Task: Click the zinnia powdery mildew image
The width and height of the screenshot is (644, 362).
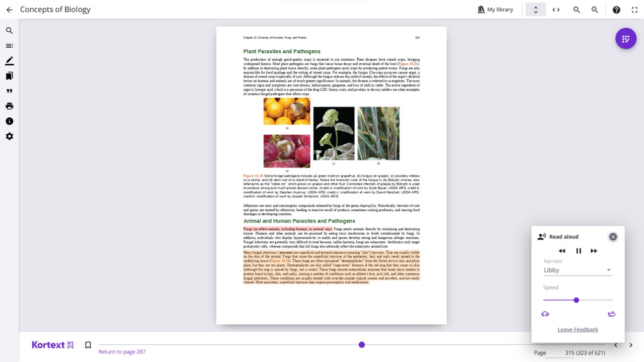Action: click(x=334, y=134)
